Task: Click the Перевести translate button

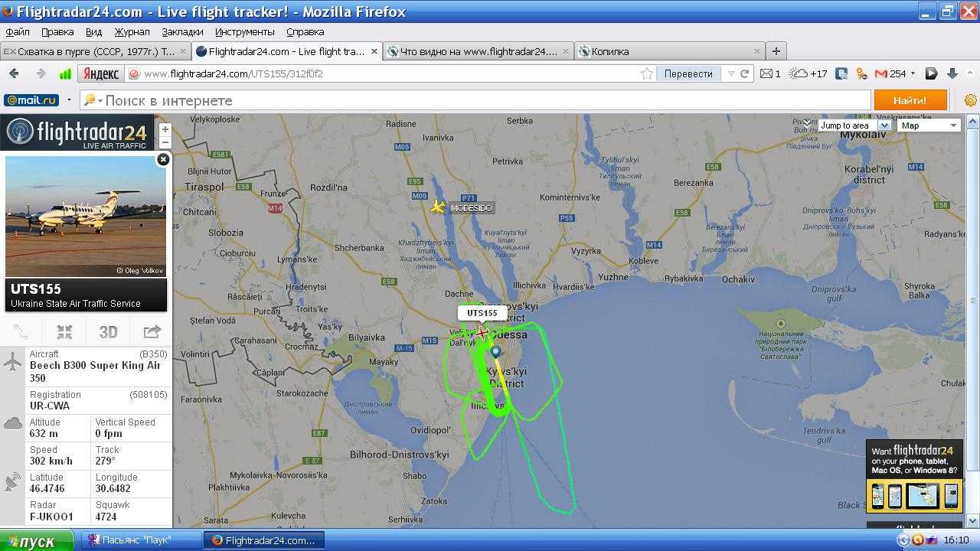Action: point(688,73)
